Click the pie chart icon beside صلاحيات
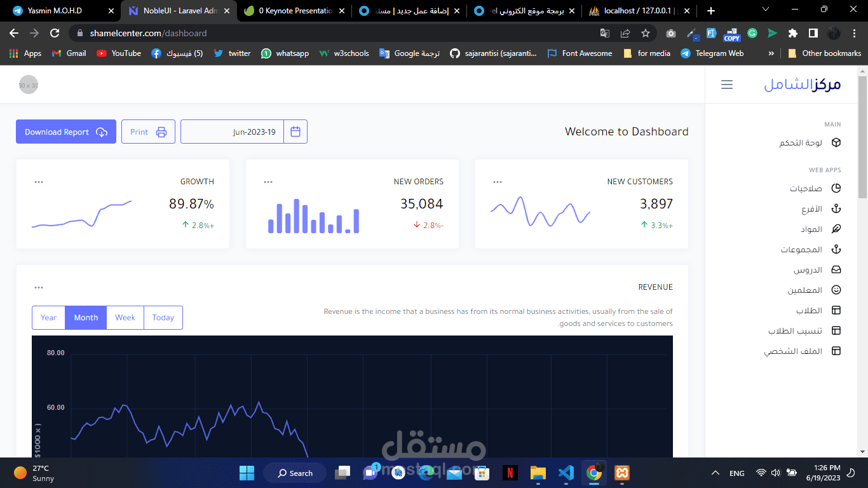This screenshot has height=488, width=868. point(836,189)
